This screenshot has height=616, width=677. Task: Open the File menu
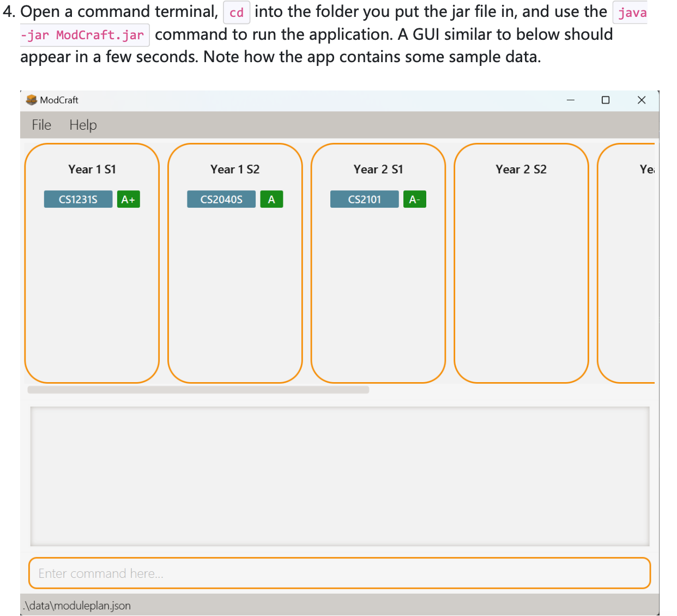[x=41, y=125]
